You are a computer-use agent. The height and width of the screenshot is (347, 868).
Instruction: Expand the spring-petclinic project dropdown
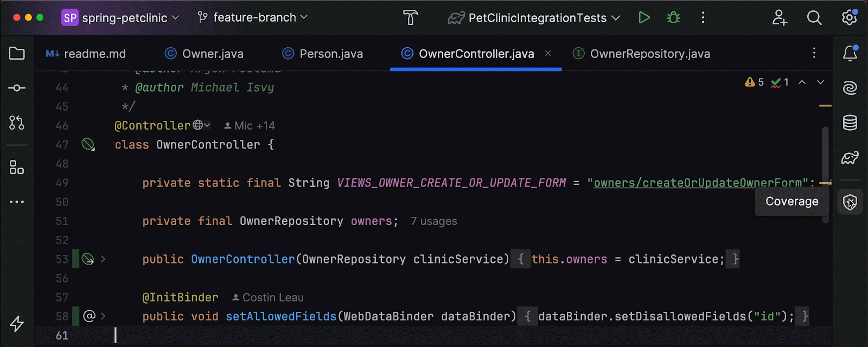coord(120,18)
